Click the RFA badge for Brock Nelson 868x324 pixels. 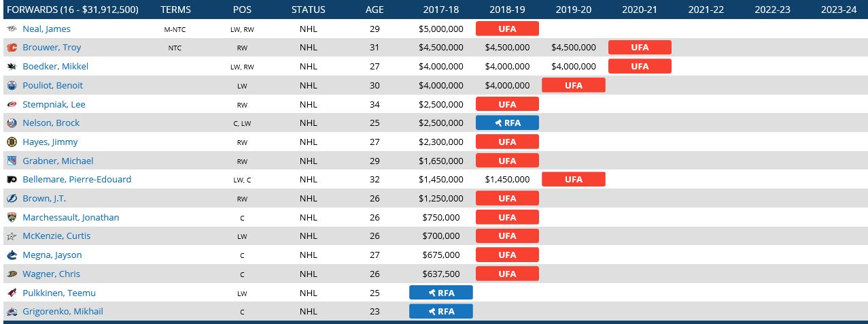click(x=507, y=123)
